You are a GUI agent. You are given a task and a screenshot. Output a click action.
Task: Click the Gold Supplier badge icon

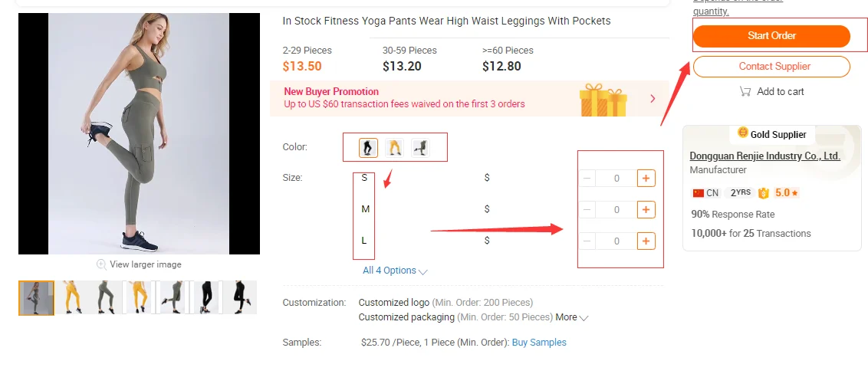(742, 133)
